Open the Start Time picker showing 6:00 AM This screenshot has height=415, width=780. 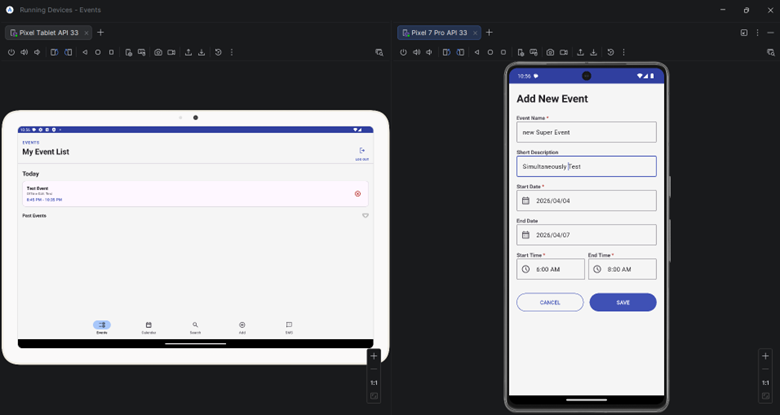(x=549, y=269)
